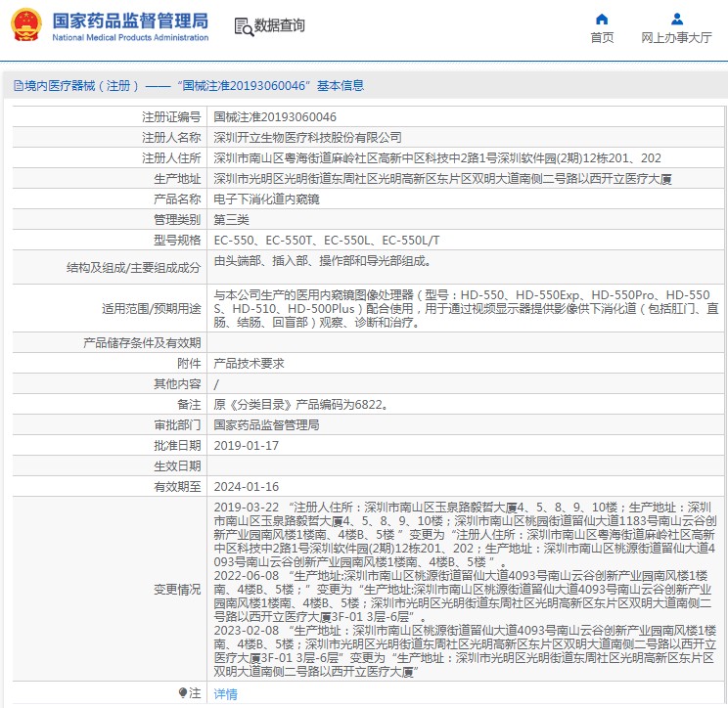
Task: Click the 2023-02-08 change record entry
Action: [x=465, y=651]
